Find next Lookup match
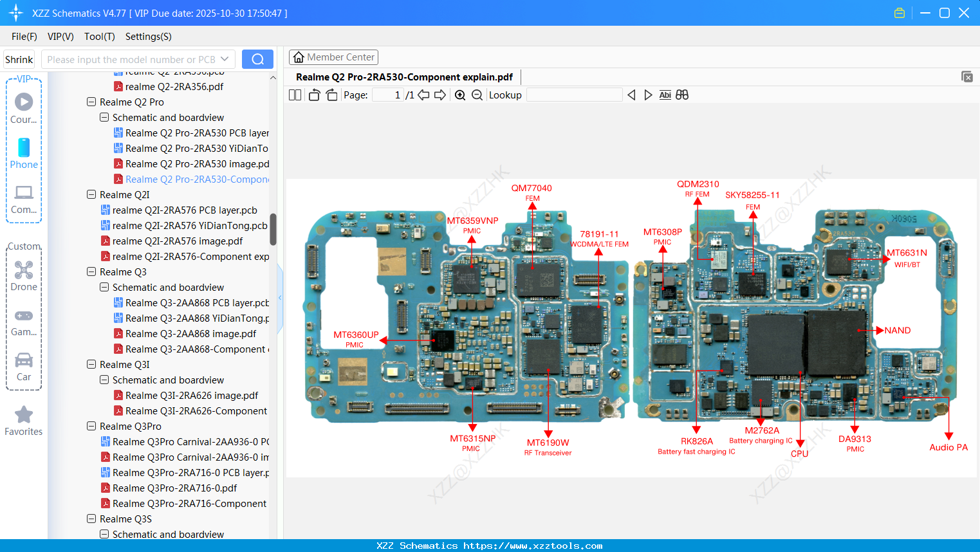 tap(648, 95)
